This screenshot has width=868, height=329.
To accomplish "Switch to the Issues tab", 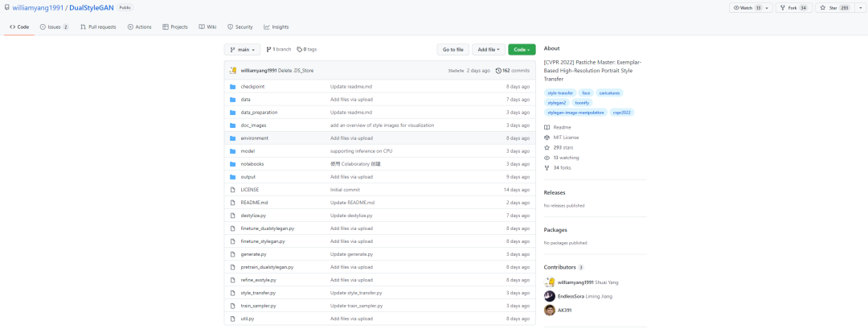I will coord(55,27).
